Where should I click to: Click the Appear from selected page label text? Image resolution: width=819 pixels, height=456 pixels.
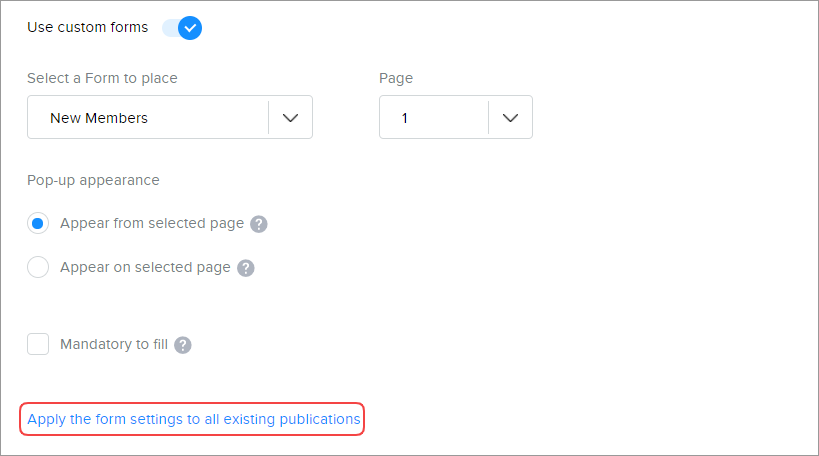[152, 223]
